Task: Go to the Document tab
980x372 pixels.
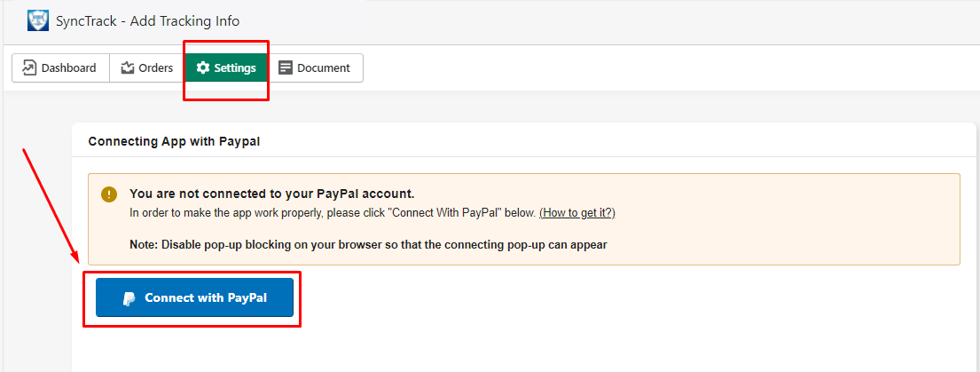Action: (x=316, y=67)
